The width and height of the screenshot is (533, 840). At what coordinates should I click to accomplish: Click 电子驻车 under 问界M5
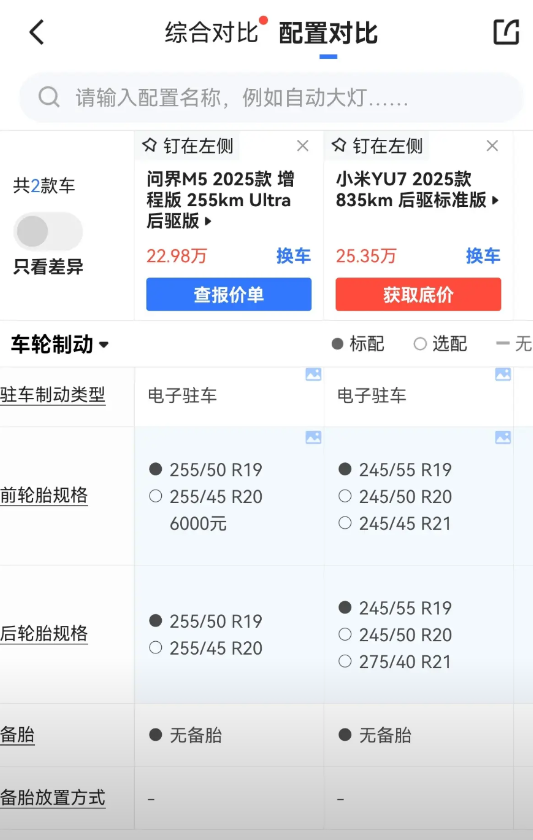click(182, 396)
